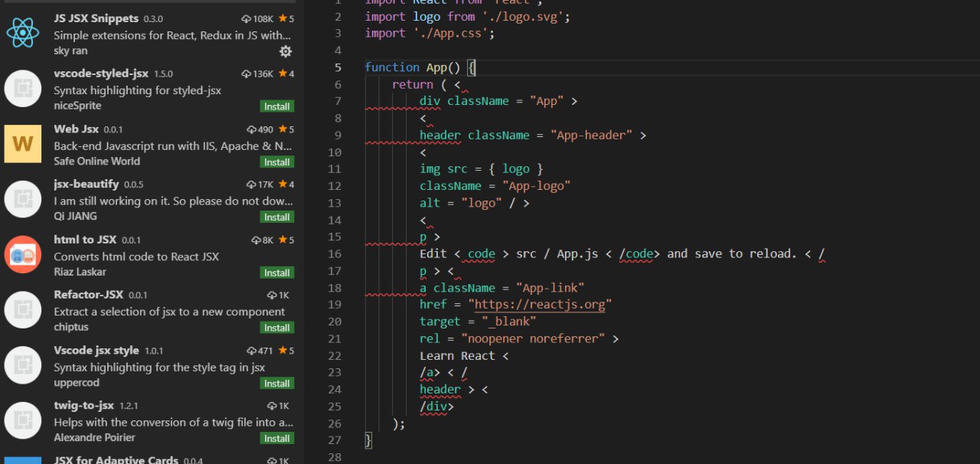
Task: Select Refactor-JSX extension title
Action: point(88,295)
